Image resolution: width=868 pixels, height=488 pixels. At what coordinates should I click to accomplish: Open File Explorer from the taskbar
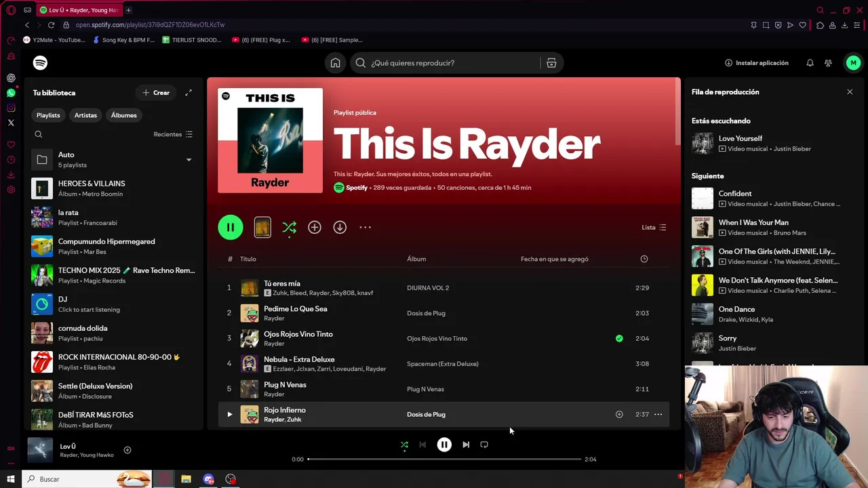point(186,479)
